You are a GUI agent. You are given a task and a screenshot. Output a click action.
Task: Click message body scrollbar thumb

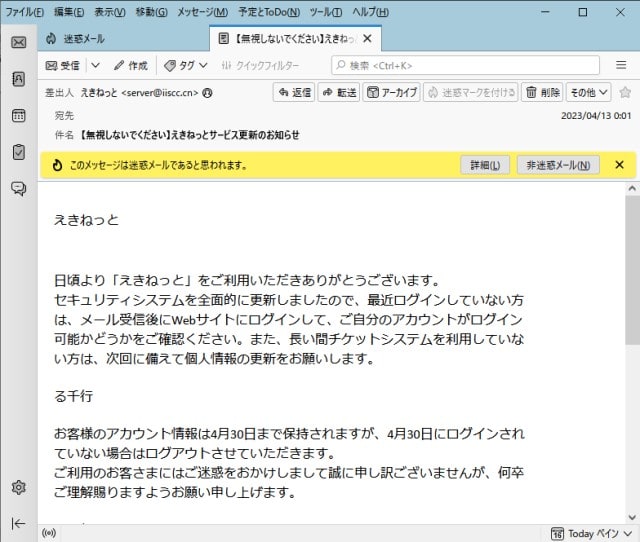point(632,270)
